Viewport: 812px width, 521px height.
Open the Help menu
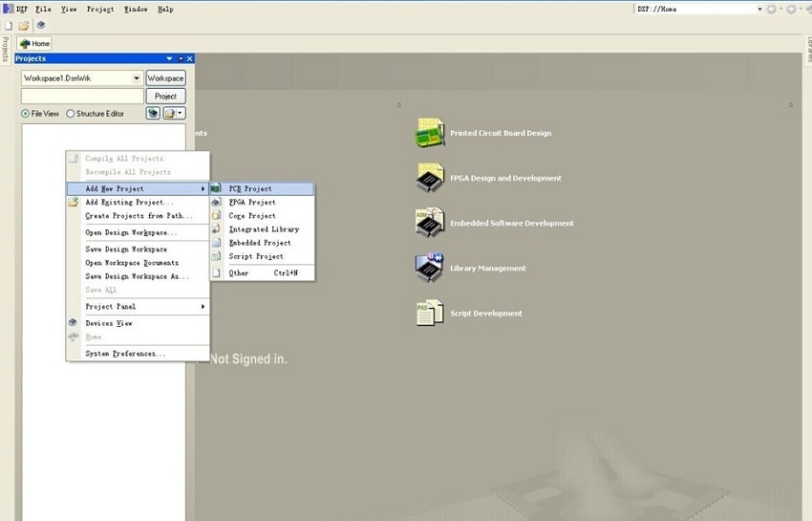point(165,9)
